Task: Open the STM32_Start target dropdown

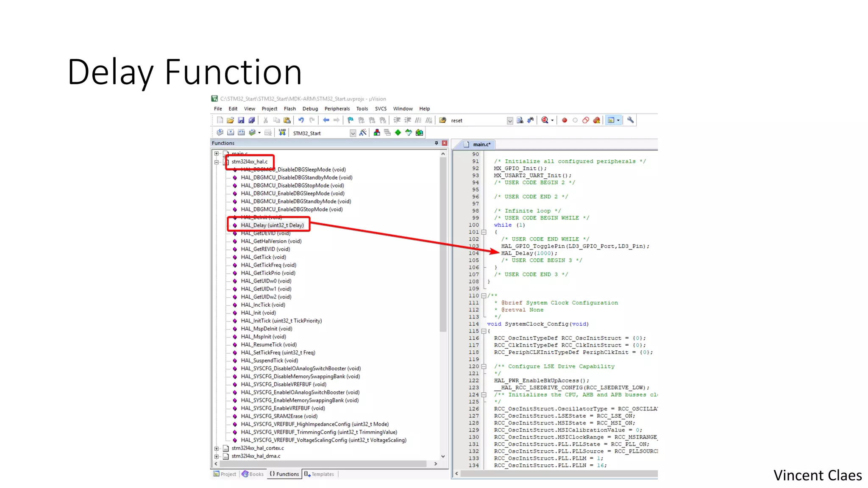Action: pos(353,133)
